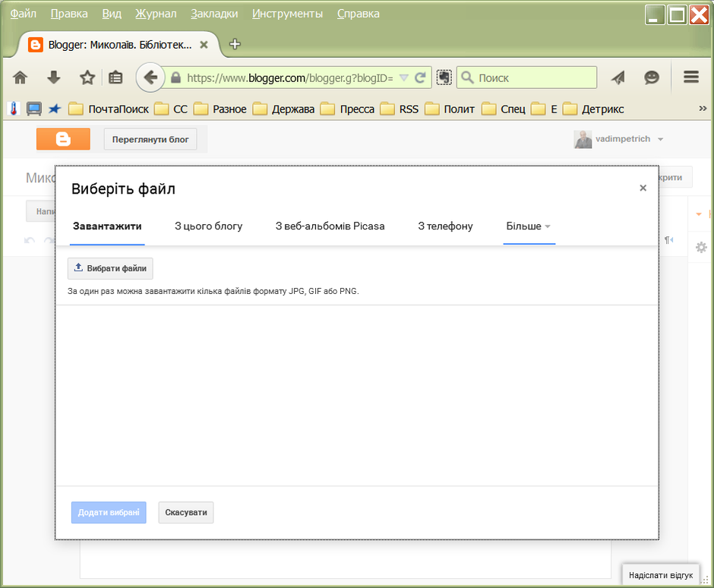The image size is (714, 588).
Task: Close the Blogger browser tab
Action: coord(204,45)
